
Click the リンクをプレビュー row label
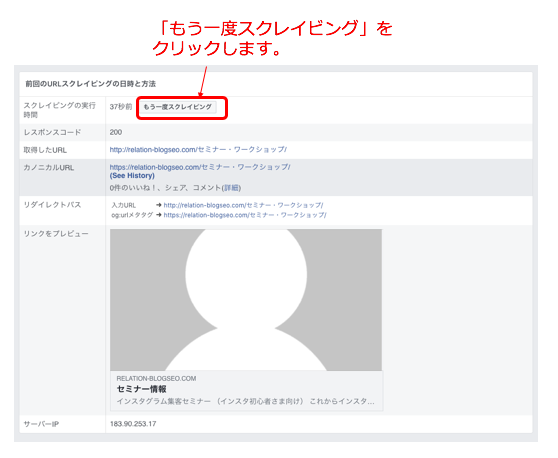(x=56, y=234)
